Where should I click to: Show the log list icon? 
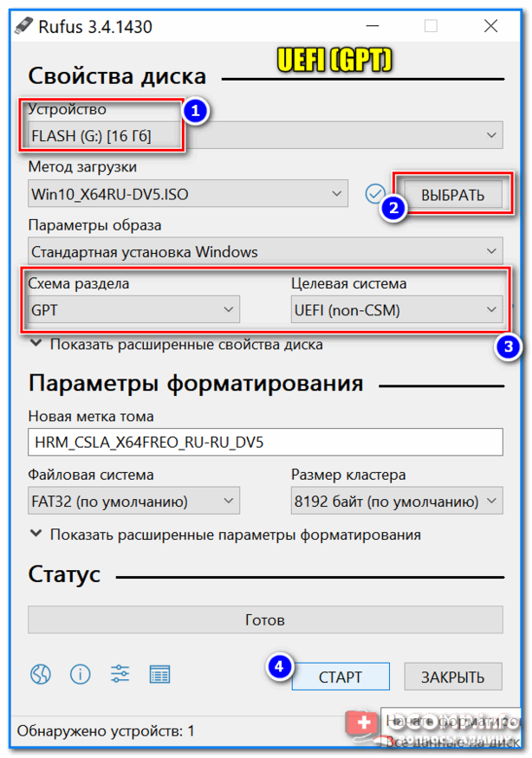[159, 674]
